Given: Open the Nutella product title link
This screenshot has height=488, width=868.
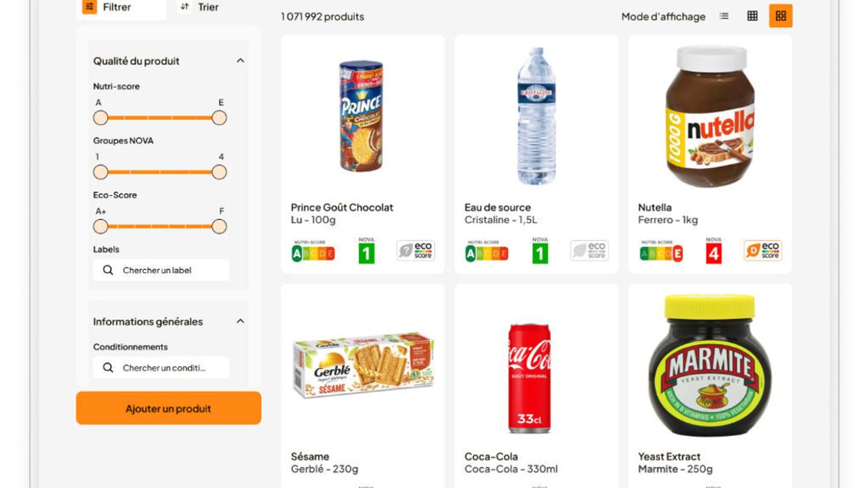Looking at the screenshot, I should tap(654, 207).
